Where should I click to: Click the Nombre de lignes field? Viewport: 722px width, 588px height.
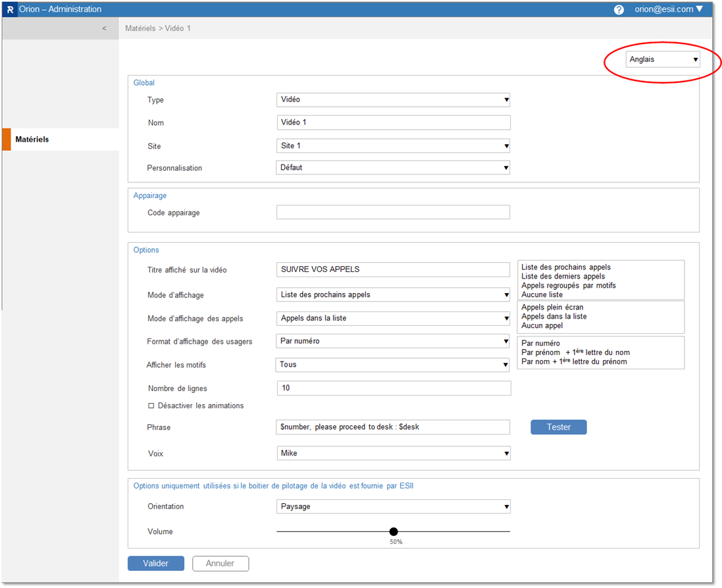(x=394, y=388)
